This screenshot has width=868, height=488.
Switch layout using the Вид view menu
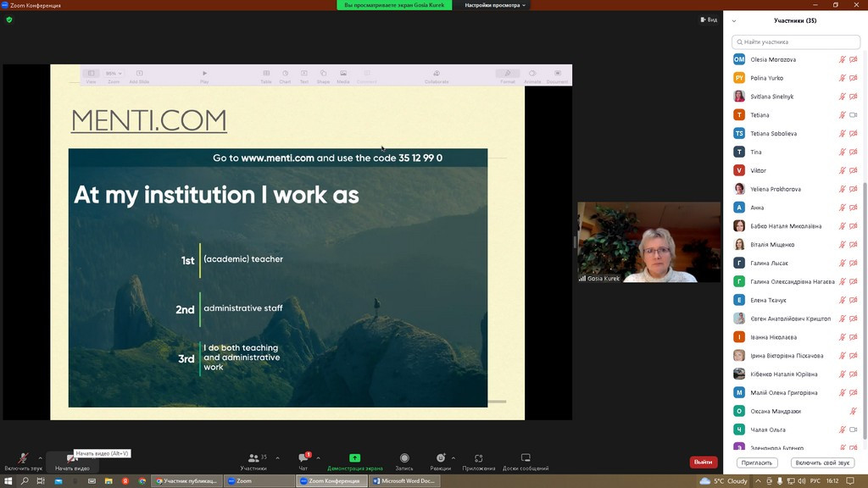pos(709,19)
